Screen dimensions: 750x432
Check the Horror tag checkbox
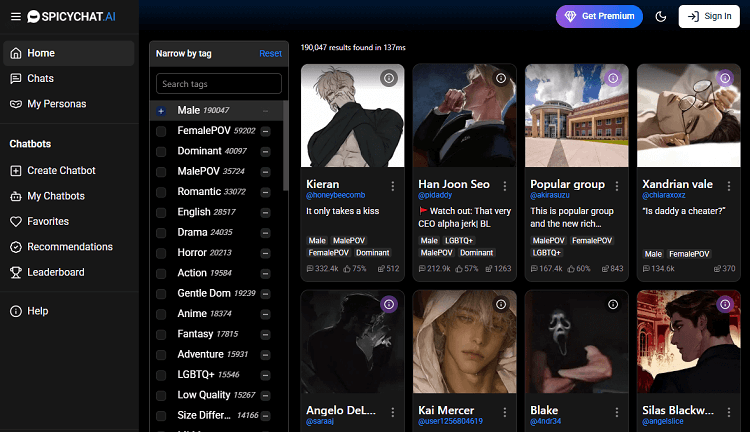tap(161, 253)
